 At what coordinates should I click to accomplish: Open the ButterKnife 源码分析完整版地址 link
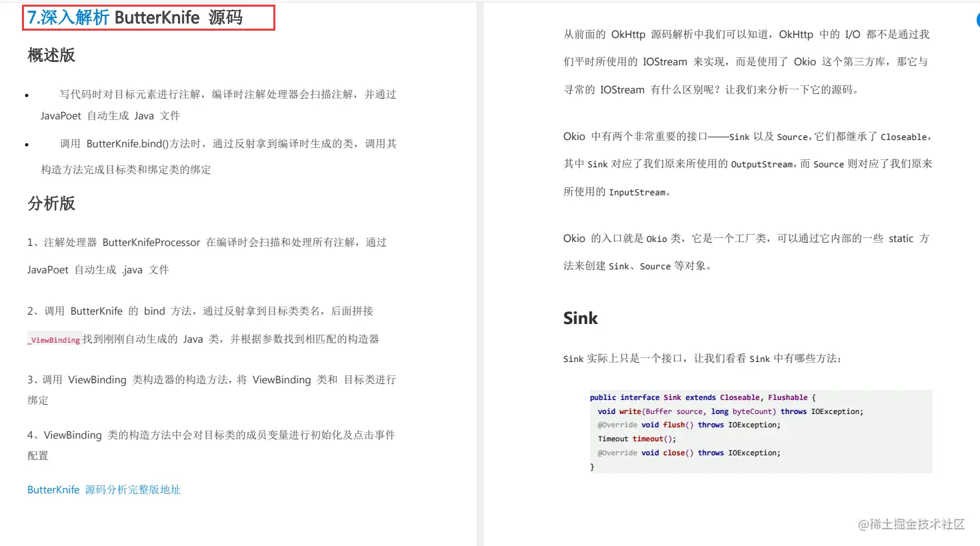coord(104,489)
